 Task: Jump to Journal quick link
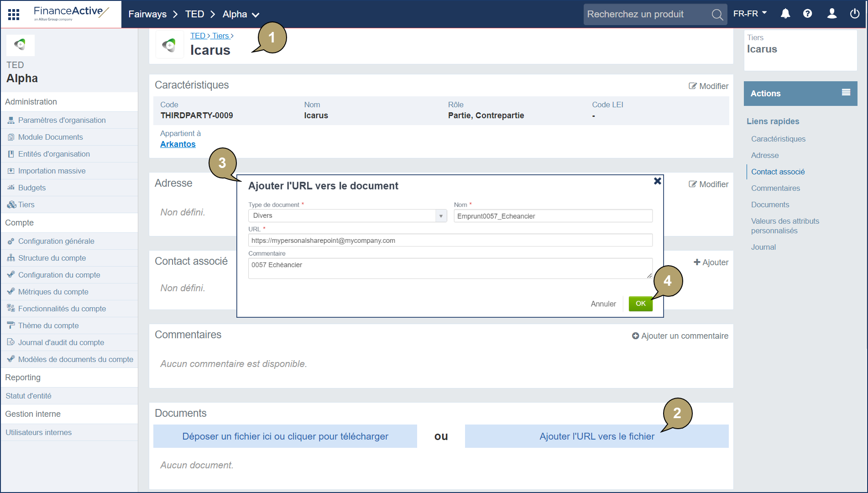pos(763,247)
